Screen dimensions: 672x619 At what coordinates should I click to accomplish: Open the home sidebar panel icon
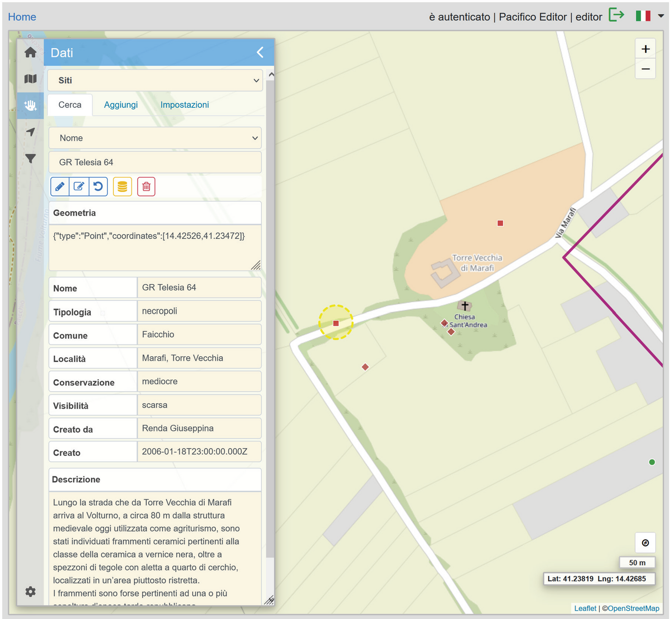click(x=31, y=52)
